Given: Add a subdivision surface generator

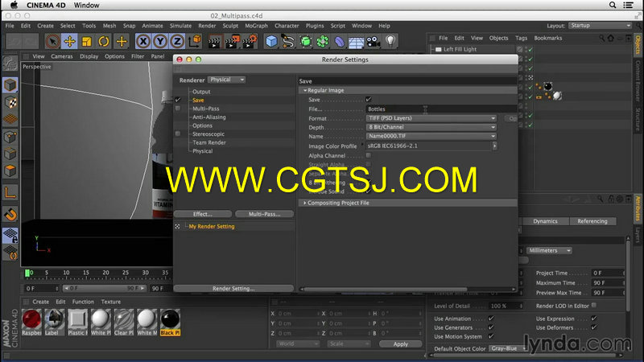Looking at the screenshot, I should (x=306, y=42).
